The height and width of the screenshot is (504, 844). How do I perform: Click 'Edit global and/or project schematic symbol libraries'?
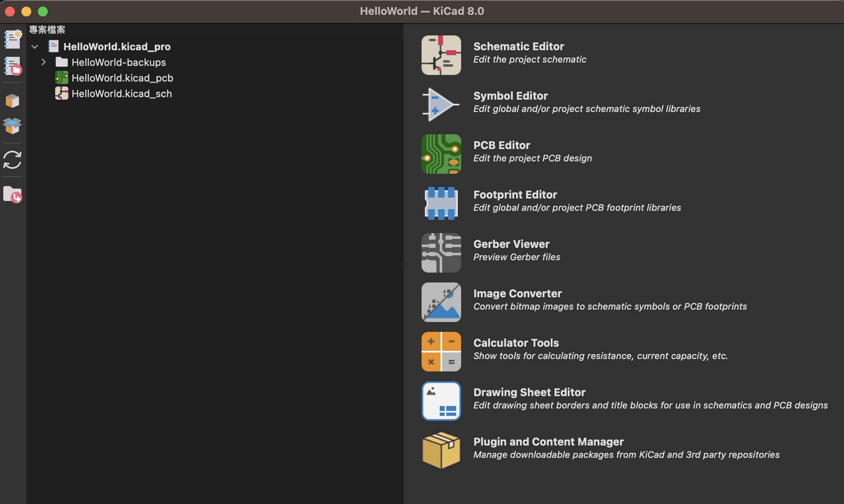click(x=587, y=109)
